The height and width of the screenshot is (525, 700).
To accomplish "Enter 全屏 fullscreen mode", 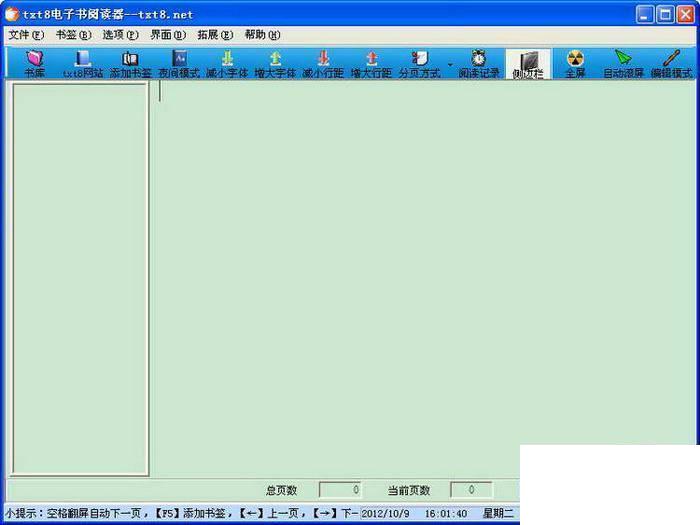I will click(x=575, y=63).
